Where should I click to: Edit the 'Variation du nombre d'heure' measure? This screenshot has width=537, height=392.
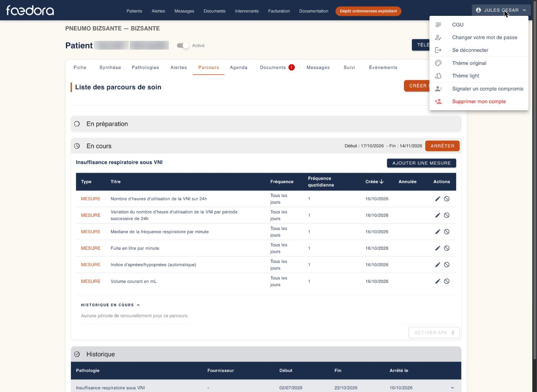pos(438,215)
